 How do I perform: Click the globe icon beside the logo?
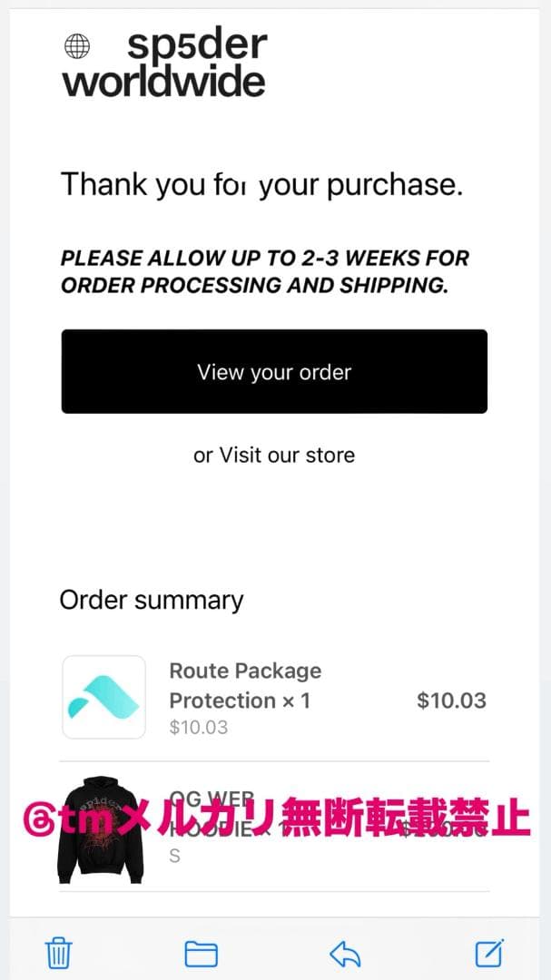coord(78,45)
